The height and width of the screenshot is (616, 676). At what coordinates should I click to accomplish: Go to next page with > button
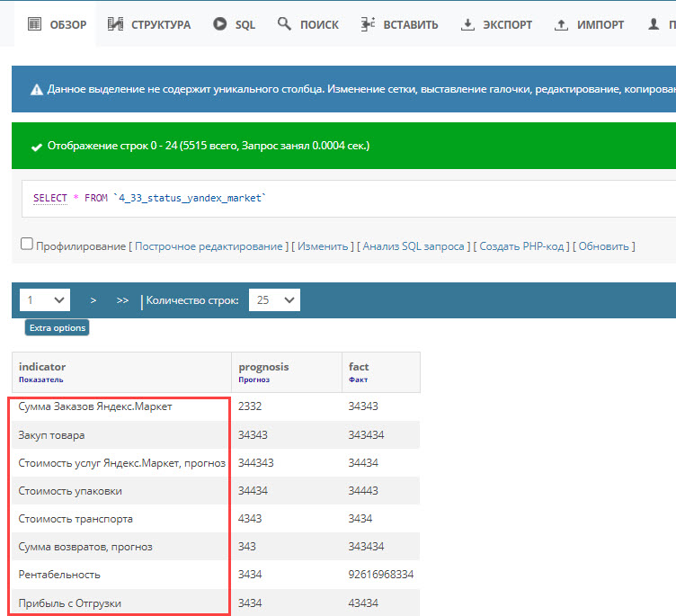tap(93, 300)
